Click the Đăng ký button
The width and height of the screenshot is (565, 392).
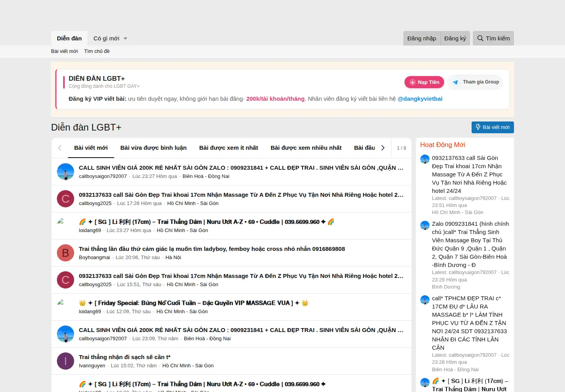point(455,38)
